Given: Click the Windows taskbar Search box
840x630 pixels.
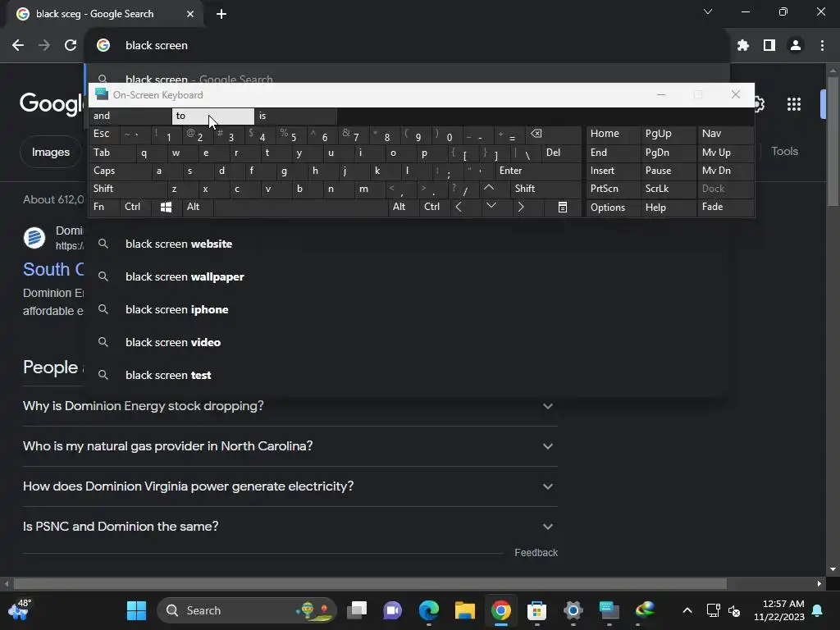Looking at the screenshot, I should coord(246,610).
